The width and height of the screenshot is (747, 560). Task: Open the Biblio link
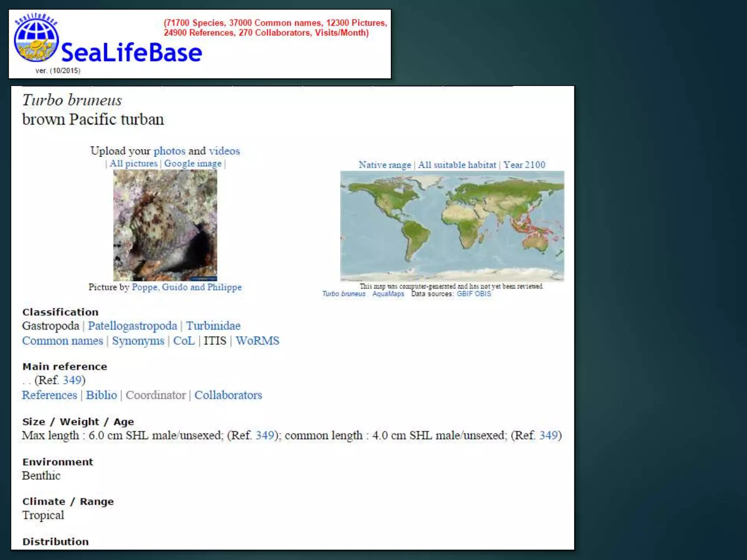[101, 395]
